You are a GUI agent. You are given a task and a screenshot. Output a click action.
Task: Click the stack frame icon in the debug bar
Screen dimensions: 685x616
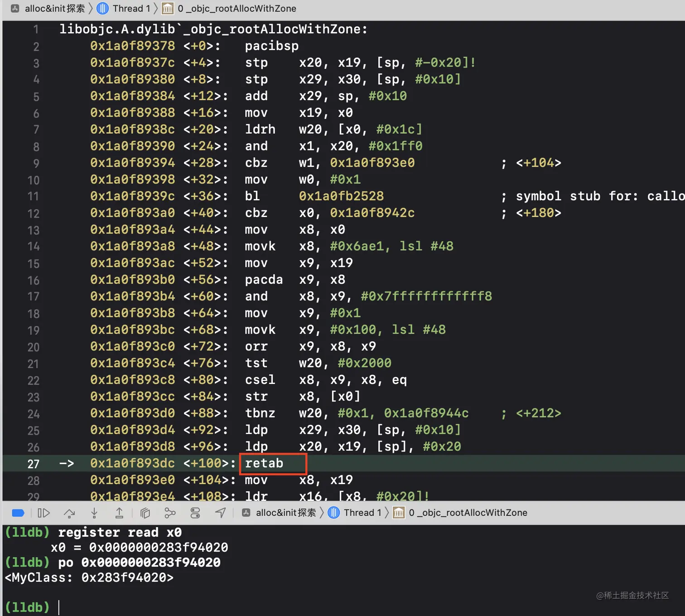click(399, 513)
